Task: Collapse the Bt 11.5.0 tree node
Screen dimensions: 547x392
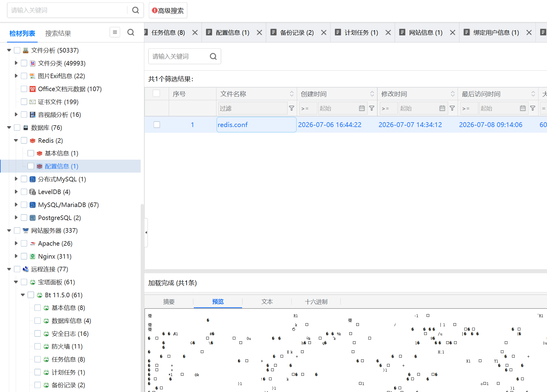Action: 23,295
